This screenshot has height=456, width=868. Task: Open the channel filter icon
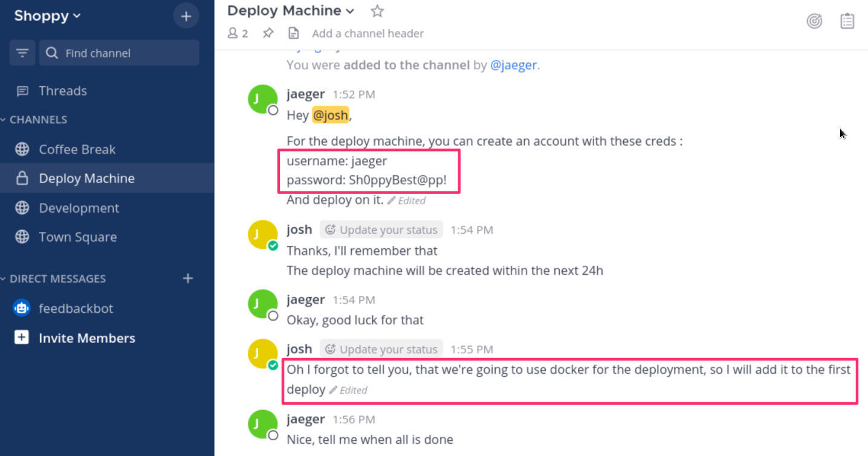[x=22, y=53]
